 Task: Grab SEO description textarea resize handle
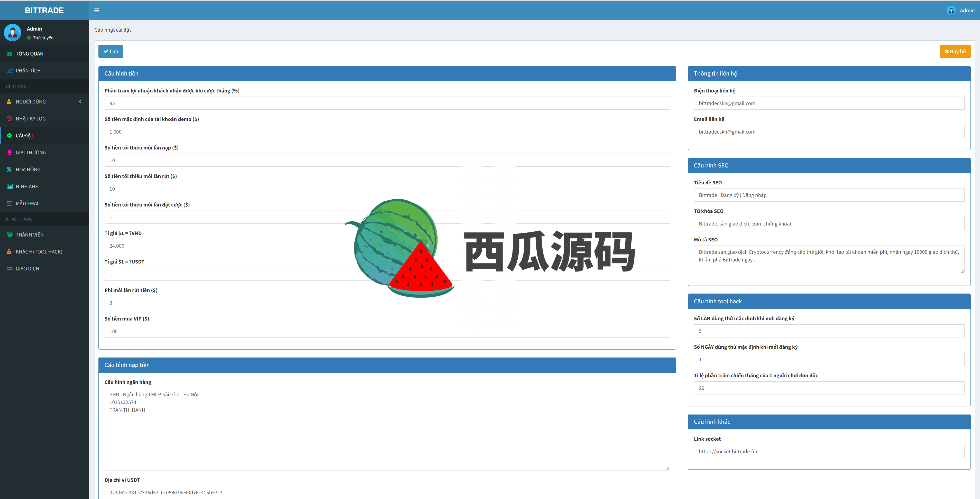tap(962, 271)
